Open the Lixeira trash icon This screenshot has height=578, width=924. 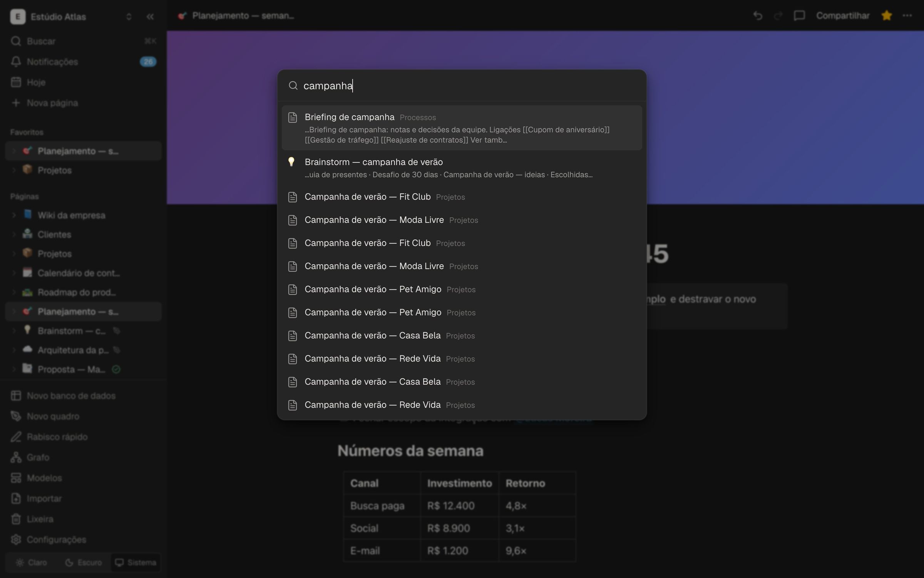[16, 519]
